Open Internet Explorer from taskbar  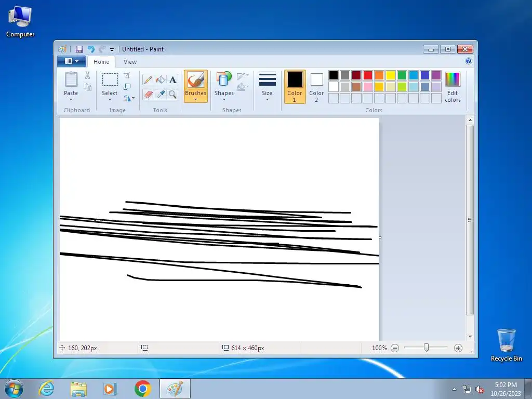click(x=46, y=389)
